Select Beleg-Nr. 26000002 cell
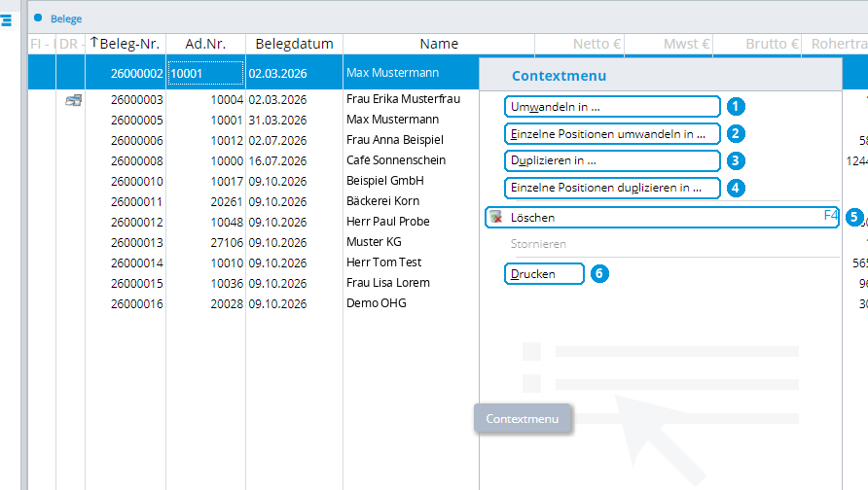The height and width of the screenshot is (490, 868). [x=137, y=74]
